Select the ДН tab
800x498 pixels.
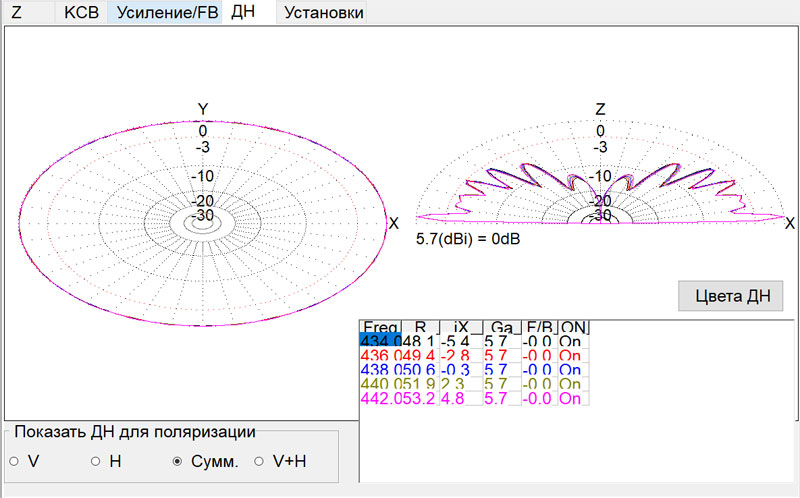point(243,13)
